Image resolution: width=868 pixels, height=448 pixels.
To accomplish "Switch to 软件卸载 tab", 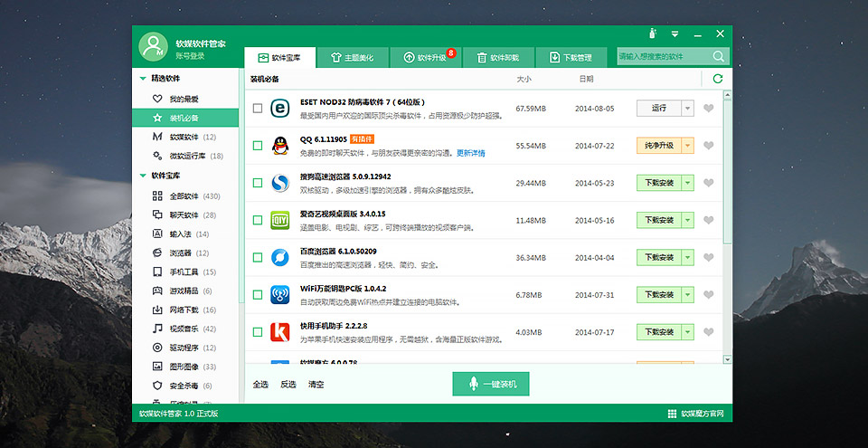I will [x=498, y=58].
